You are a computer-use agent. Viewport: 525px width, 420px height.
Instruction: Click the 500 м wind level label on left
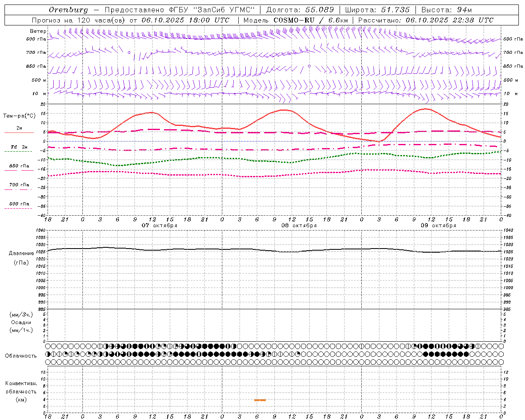[39, 80]
